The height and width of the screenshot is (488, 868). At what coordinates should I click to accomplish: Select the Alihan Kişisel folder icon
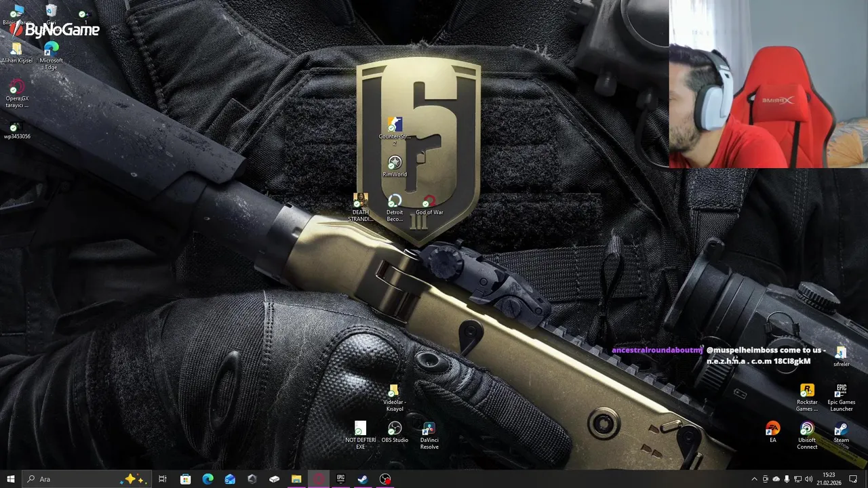point(16,53)
